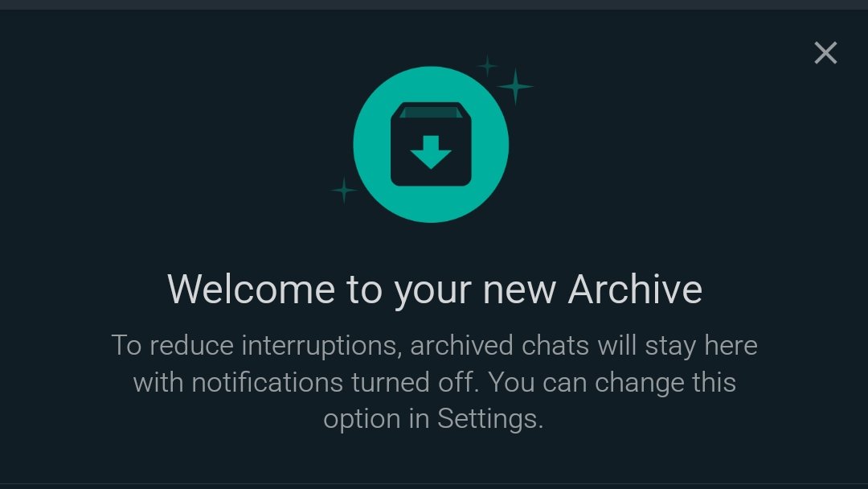Click the sparkle star at the Archive icon's lower-left
The width and height of the screenshot is (868, 489).
344,190
